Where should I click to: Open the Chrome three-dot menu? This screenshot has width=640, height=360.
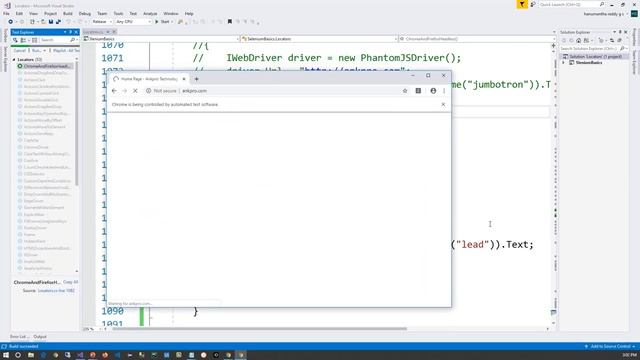(x=444, y=91)
